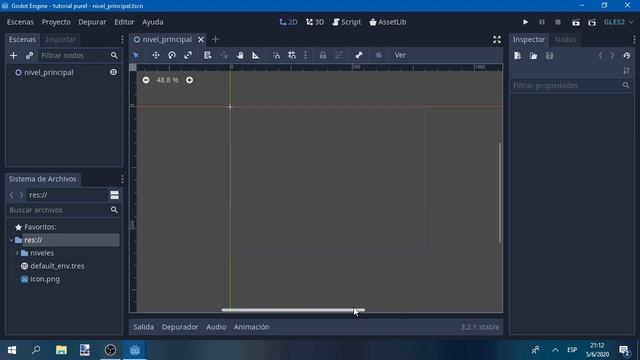640x360 pixels.
Task: Click the list-select tool icon
Action: 208,55
